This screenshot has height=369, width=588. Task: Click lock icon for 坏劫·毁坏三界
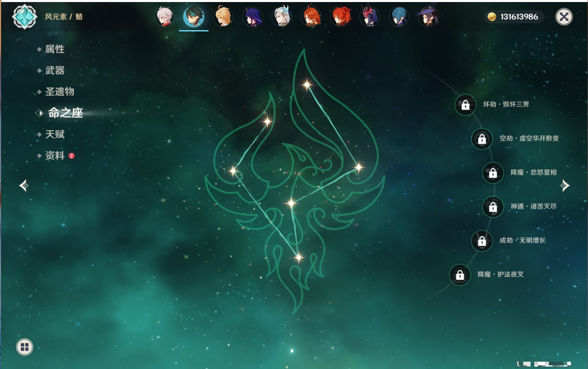465,105
